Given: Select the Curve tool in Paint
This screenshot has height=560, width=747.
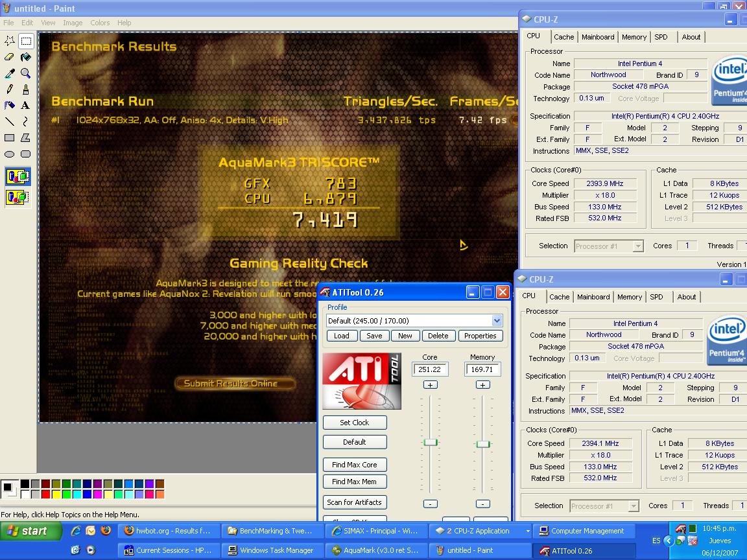Looking at the screenshot, I should [x=26, y=121].
